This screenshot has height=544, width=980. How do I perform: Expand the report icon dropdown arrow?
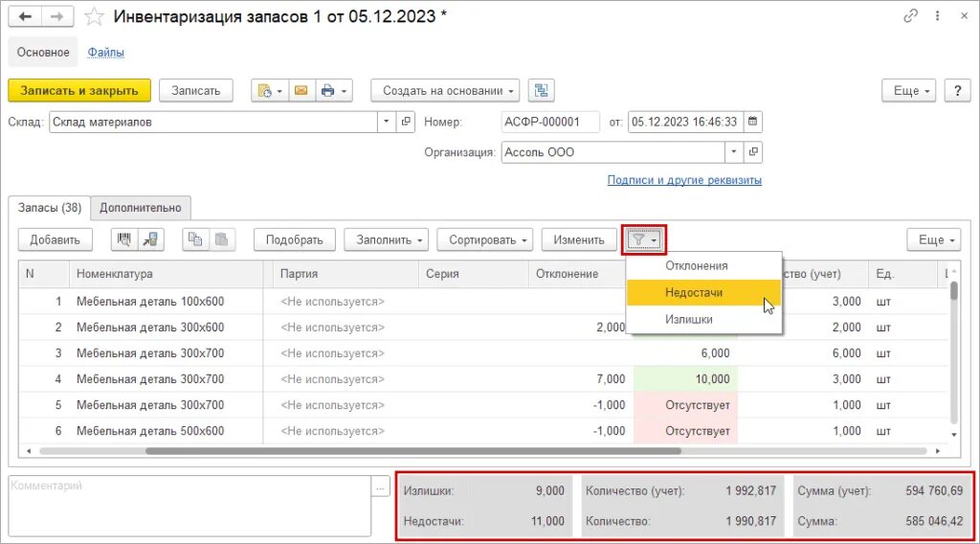(x=279, y=91)
